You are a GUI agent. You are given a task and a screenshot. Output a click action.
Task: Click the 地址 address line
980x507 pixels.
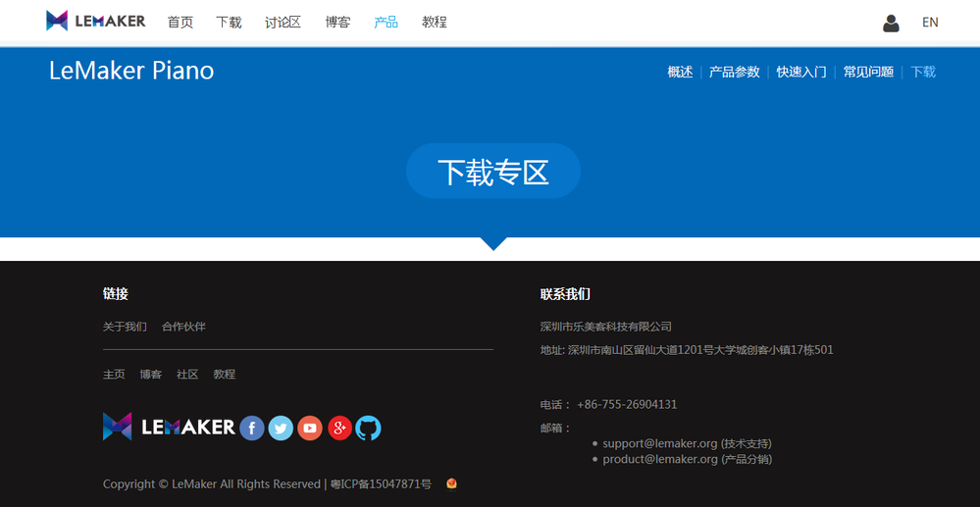[x=687, y=350]
